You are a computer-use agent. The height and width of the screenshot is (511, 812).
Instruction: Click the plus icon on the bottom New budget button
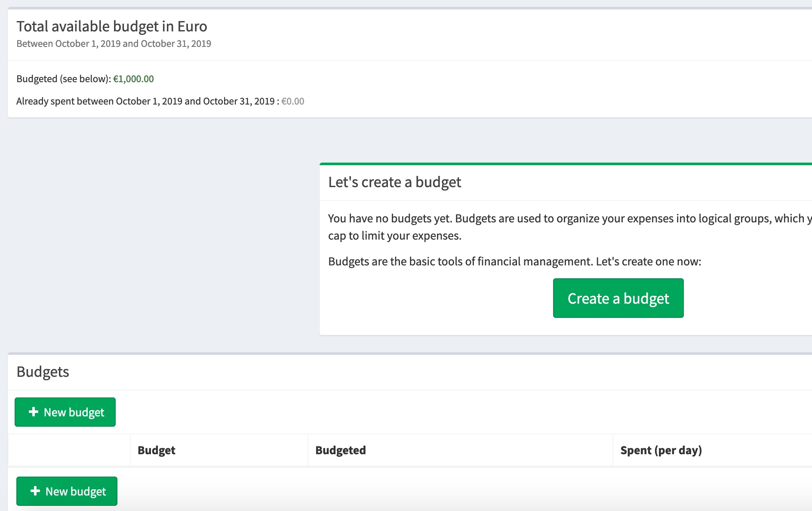36,491
